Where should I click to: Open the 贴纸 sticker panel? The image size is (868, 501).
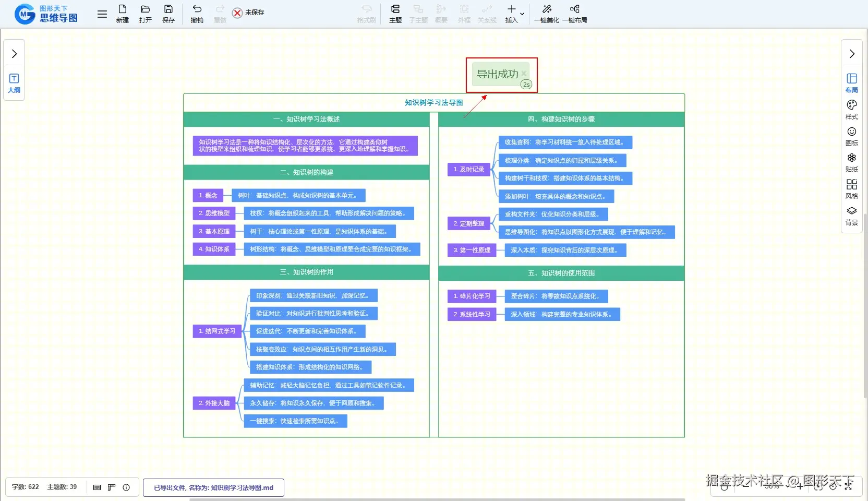coord(852,162)
